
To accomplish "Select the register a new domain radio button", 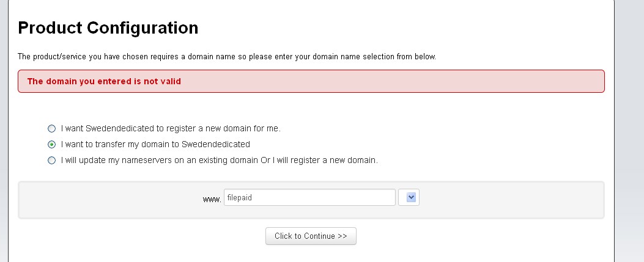I will point(51,129).
